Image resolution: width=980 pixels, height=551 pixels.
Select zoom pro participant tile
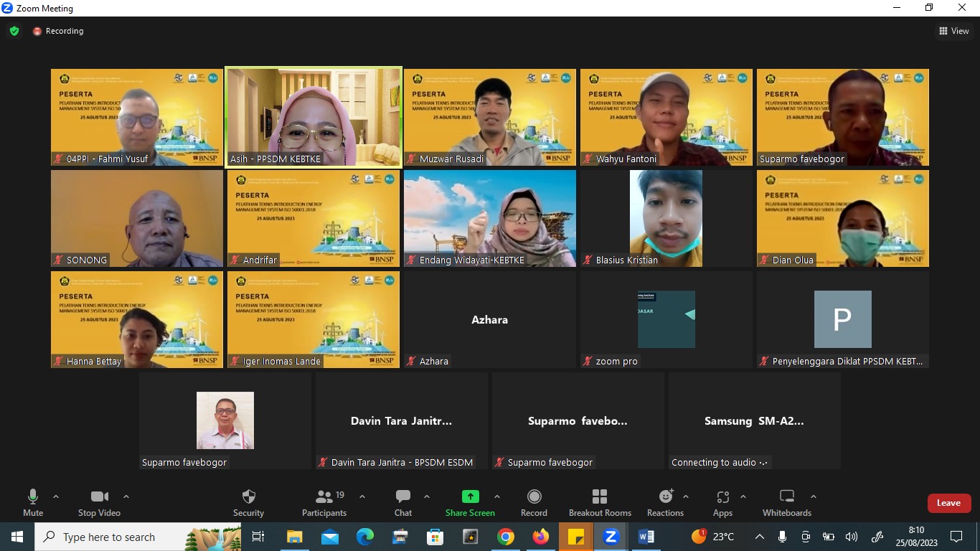(x=666, y=319)
